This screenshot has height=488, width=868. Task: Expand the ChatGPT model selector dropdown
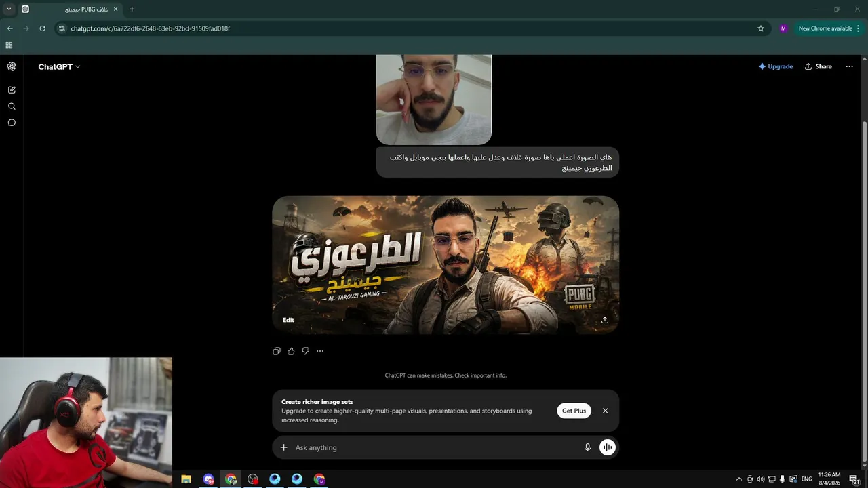coord(60,67)
